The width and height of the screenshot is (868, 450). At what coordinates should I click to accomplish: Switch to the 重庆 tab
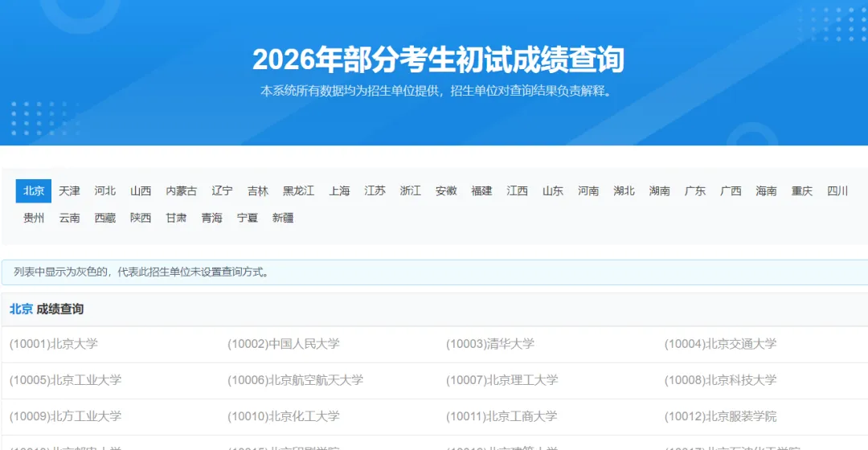[x=801, y=191]
